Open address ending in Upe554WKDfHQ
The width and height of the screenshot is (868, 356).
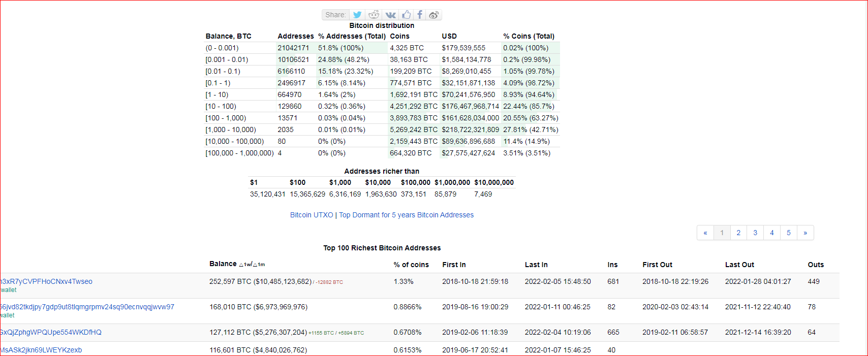click(51, 332)
